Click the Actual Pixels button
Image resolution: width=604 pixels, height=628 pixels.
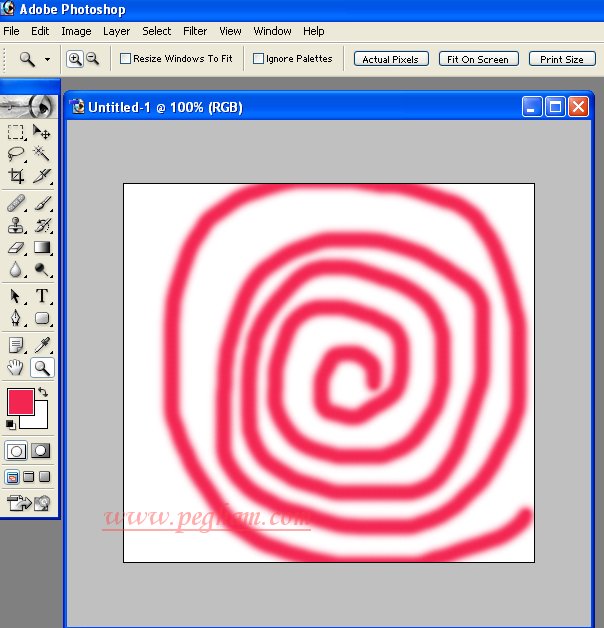(x=391, y=59)
